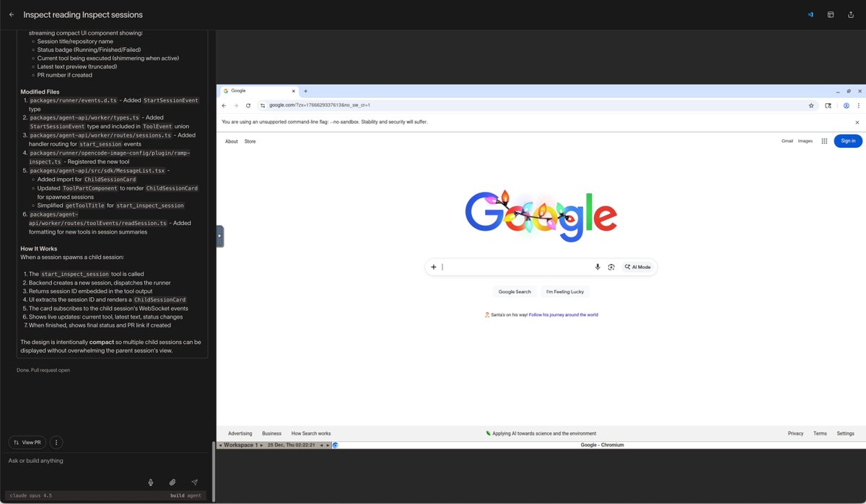Image resolution: width=866 pixels, height=504 pixels.
Task: Collapse the side panel via splitter handle
Action: 220,236
